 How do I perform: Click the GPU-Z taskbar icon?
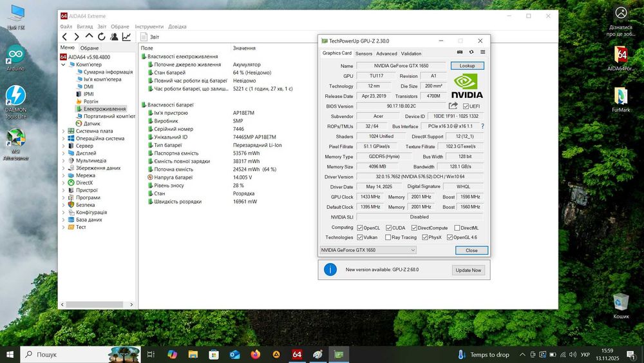[339, 354]
